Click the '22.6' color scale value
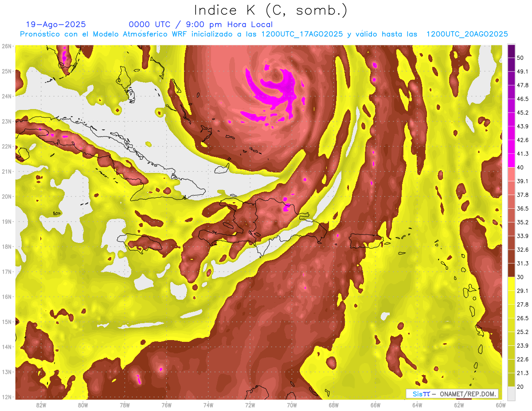532x411 pixels. pyautogui.click(x=522, y=360)
